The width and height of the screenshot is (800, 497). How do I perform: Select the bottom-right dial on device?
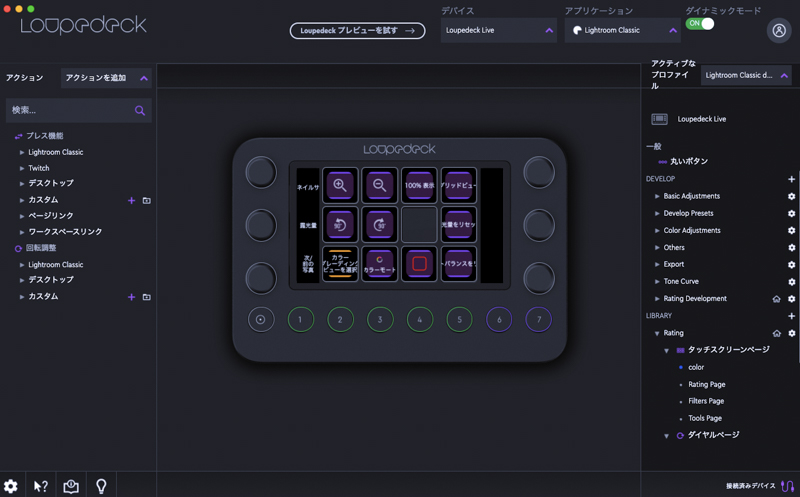click(539, 279)
